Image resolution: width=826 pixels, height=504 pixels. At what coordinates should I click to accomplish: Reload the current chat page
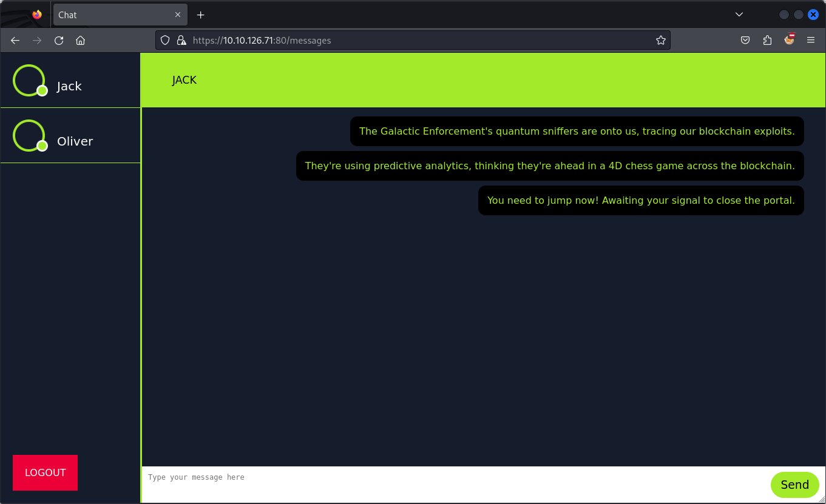(x=59, y=41)
